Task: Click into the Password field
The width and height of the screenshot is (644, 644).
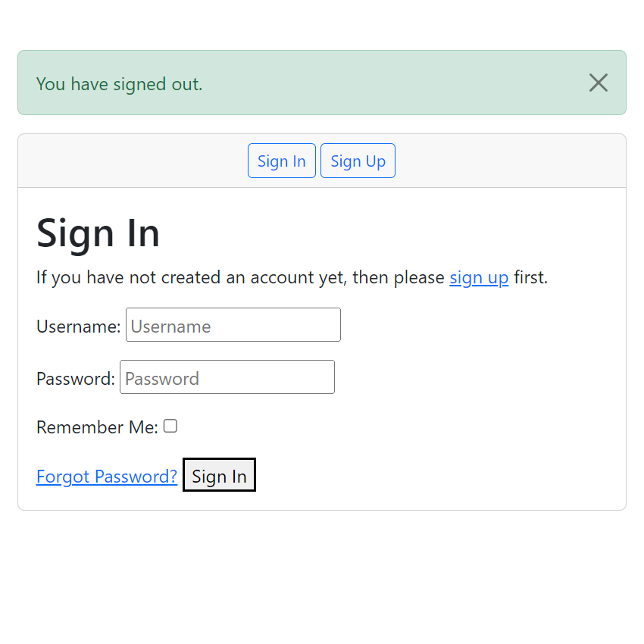Action: (227, 377)
